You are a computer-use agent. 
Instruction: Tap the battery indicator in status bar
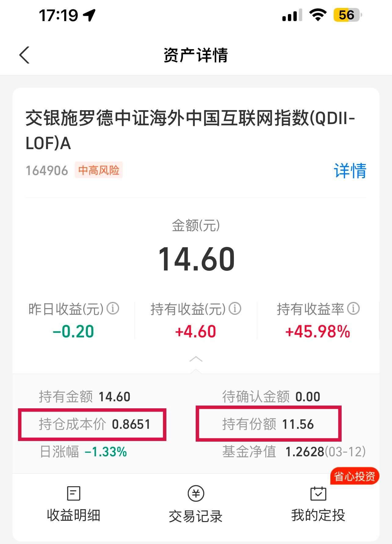(x=348, y=15)
